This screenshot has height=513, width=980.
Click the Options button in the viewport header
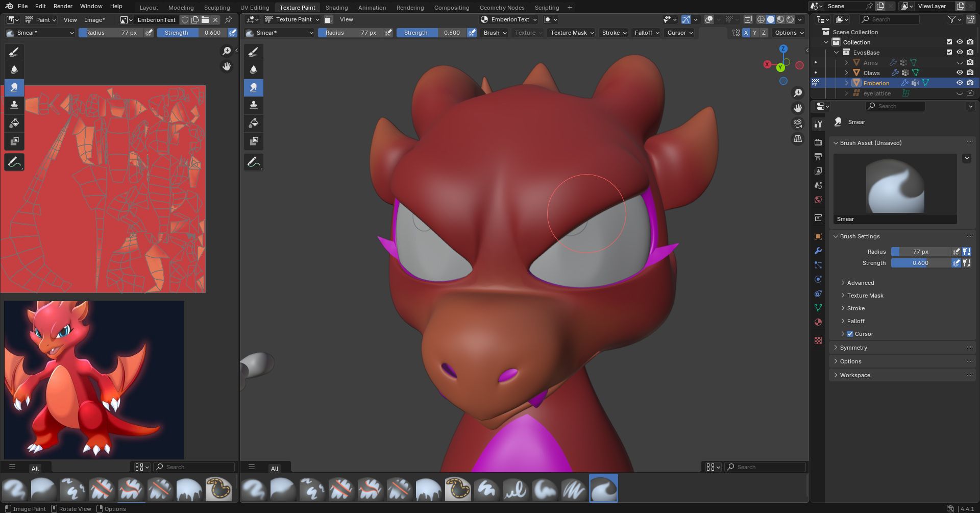(x=789, y=33)
